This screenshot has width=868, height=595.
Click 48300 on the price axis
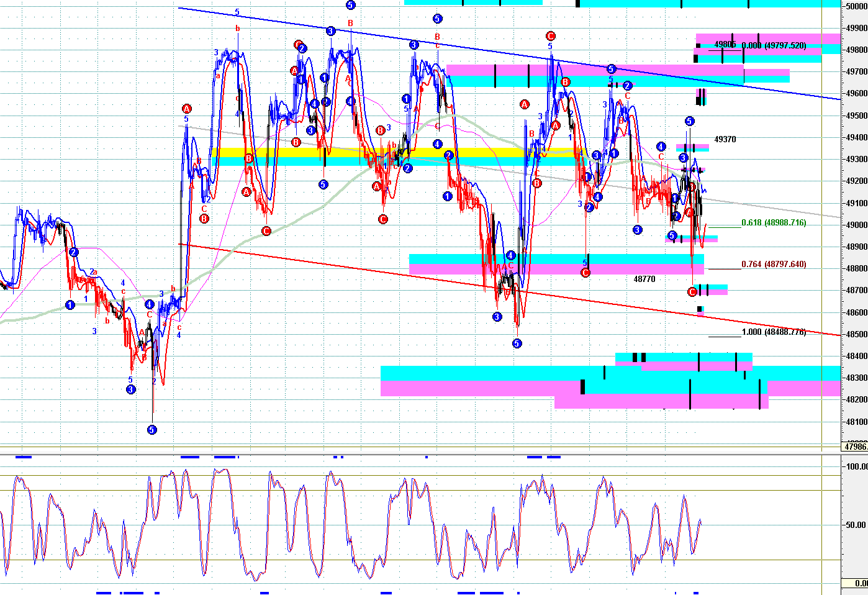point(856,378)
